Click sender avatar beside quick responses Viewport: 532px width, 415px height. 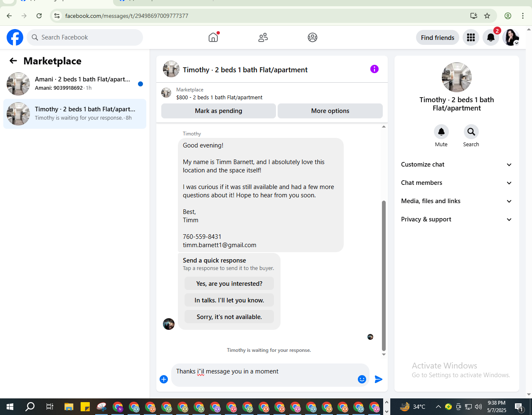[x=169, y=324]
